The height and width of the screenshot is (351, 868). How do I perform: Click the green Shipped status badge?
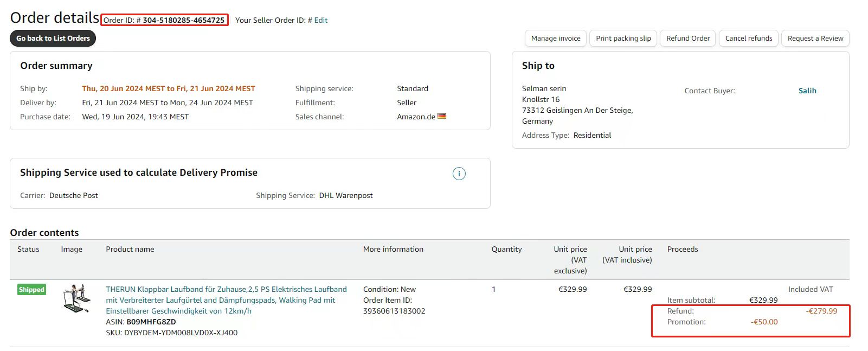tap(31, 290)
